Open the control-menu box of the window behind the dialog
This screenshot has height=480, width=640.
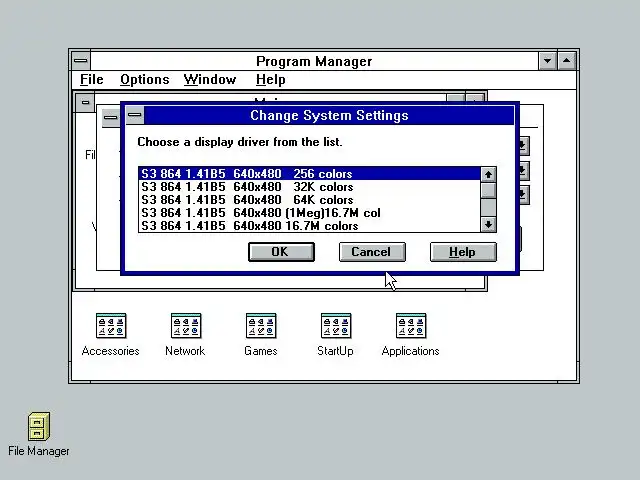coord(110,118)
